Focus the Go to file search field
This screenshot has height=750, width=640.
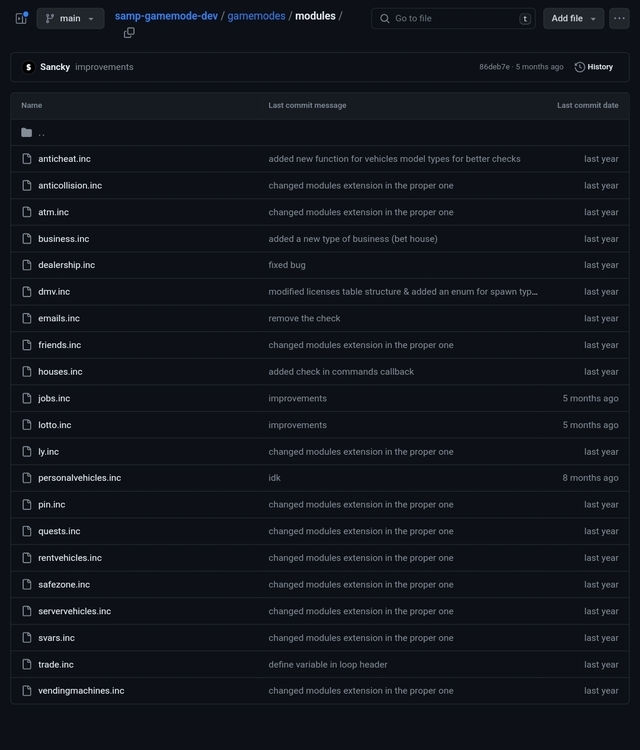(453, 19)
